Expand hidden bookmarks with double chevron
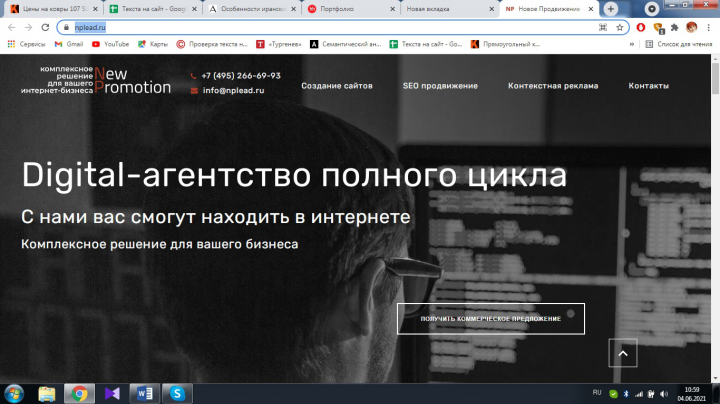Screen dimensions: 720x404 pyautogui.click(x=632, y=44)
